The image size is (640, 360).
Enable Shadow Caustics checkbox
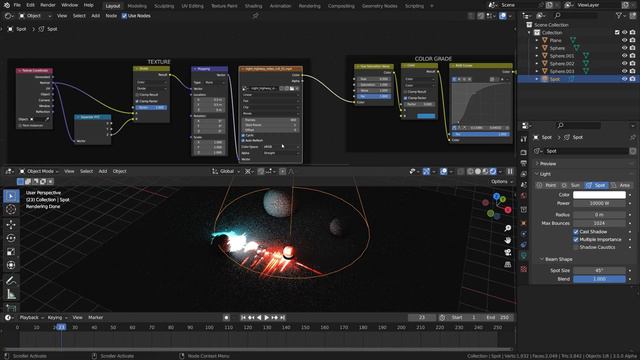point(576,247)
